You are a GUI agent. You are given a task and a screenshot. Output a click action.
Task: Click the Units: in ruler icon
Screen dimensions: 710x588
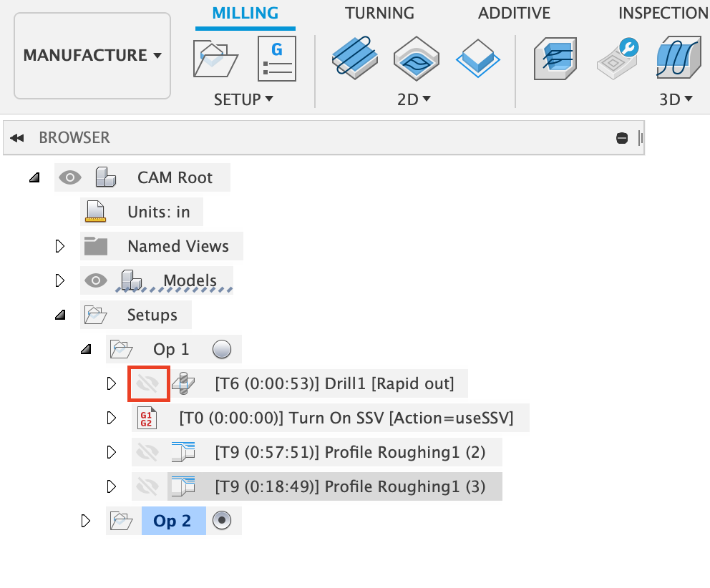coord(95,211)
